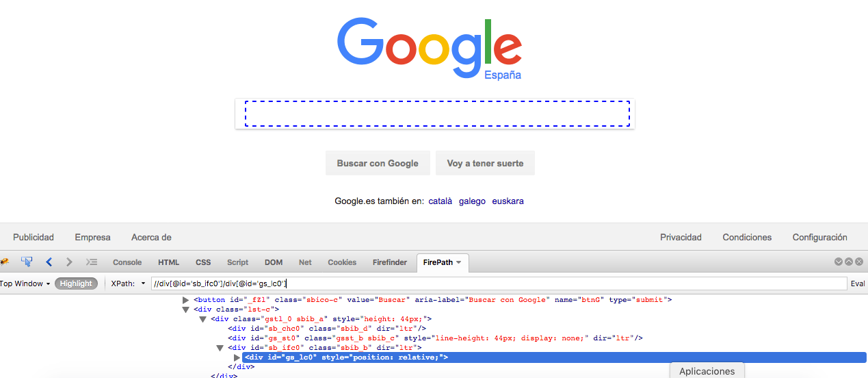Open the Privacidad footer link
868x378 pixels.
[x=681, y=238]
